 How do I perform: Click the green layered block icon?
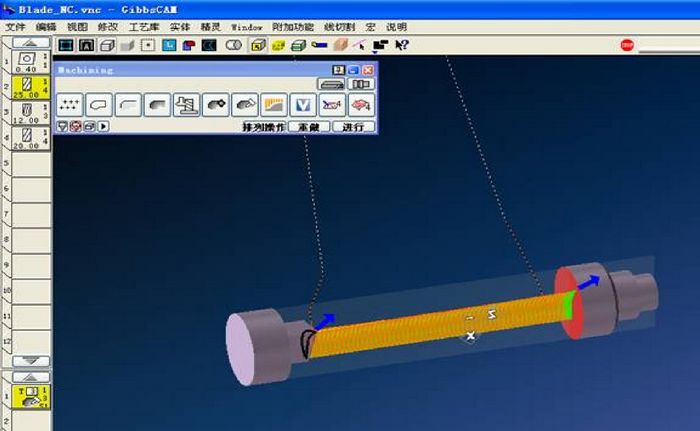[298, 45]
